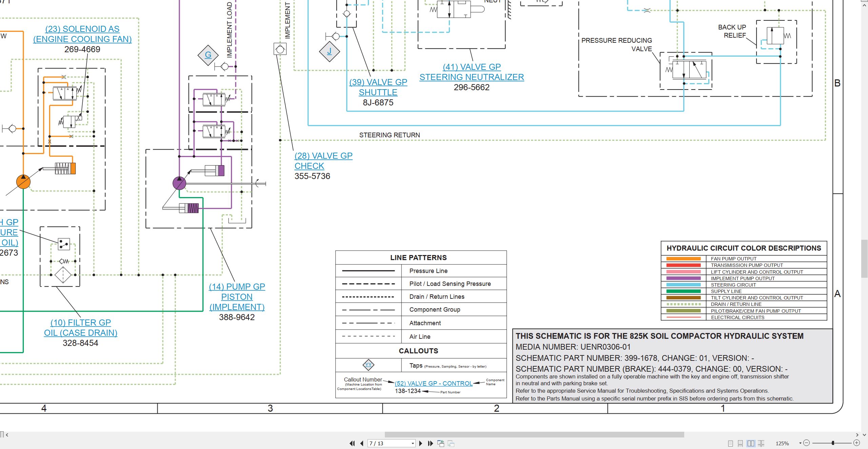Click the check valve symbol box
The image size is (868, 449).
coord(280,49)
